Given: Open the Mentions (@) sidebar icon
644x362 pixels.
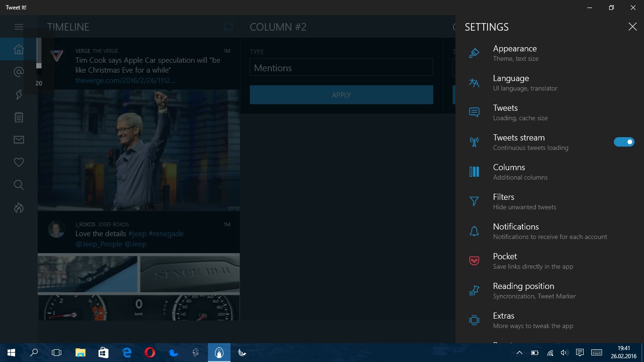Looking at the screenshot, I should point(19,72).
